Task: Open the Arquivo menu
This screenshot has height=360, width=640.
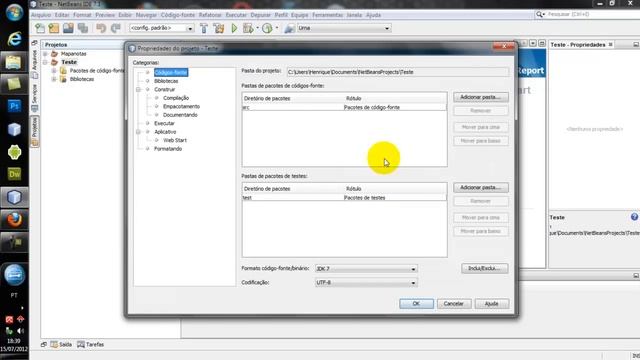Action: (x=41, y=15)
